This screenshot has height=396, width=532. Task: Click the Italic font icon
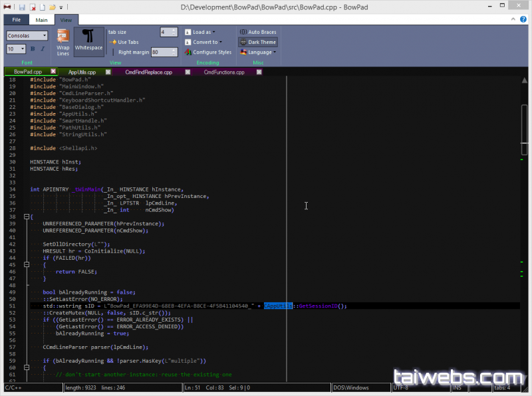pos(42,49)
